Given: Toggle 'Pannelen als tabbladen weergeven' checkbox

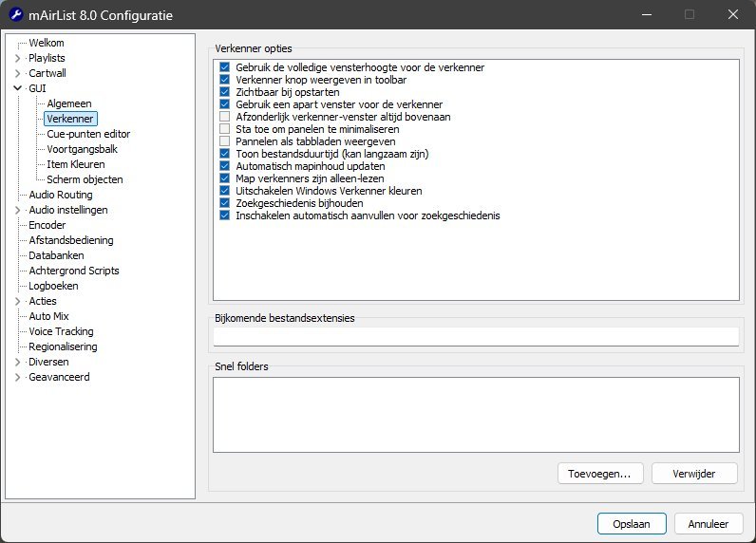Looking at the screenshot, I should coord(225,141).
